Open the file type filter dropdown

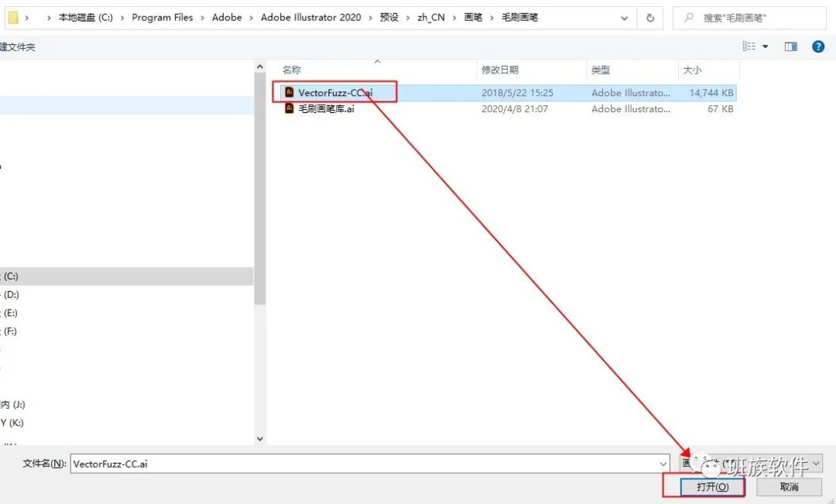coord(751,464)
